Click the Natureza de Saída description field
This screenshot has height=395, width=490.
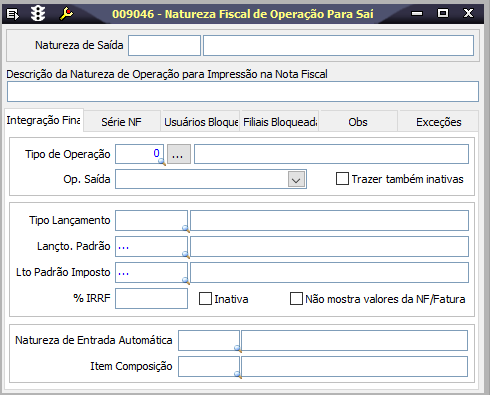pyautogui.click(x=338, y=45)
